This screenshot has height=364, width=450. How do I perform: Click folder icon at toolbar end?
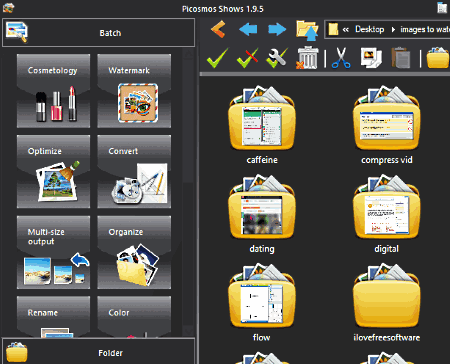tap(438, 58)
